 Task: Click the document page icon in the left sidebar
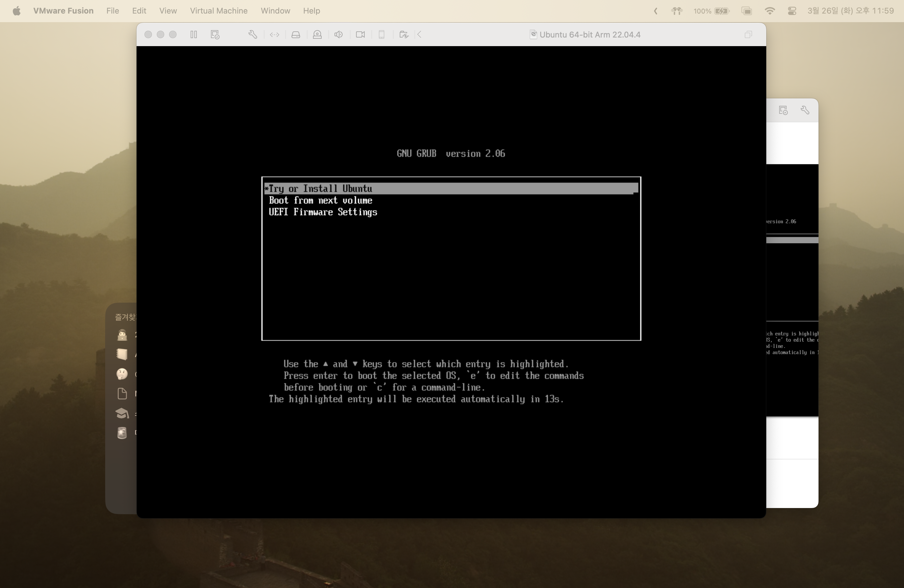(x=122, y=394)
